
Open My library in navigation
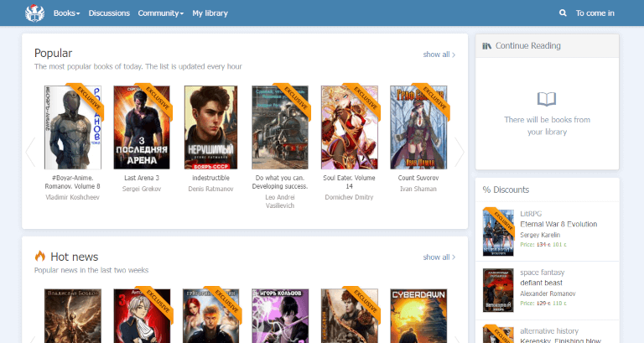pos(210,13)
